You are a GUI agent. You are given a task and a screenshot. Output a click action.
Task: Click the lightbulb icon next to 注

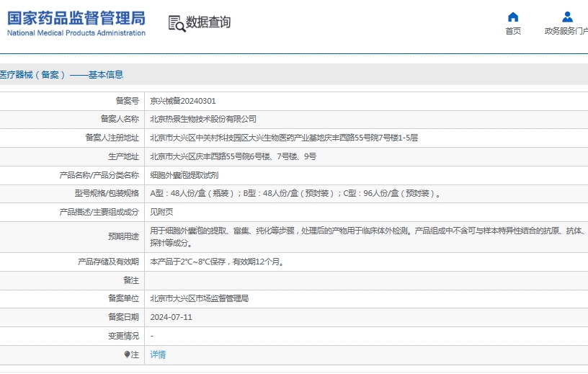click(127, 355)
